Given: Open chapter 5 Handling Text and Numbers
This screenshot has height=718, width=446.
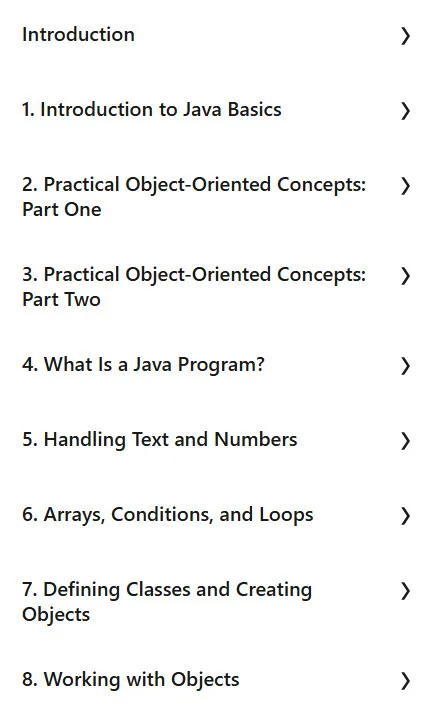Looking at the screenshot, I should (x=159, y=440).
